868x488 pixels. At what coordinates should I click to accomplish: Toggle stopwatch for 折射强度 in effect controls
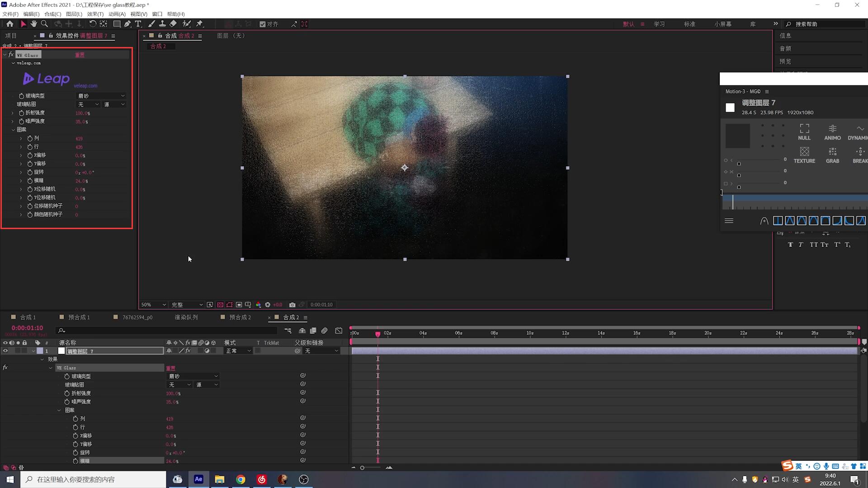click(x=21, y=113)
